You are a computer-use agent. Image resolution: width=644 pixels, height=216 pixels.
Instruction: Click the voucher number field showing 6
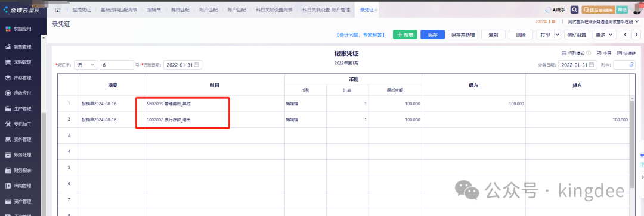click(x=117, y=65)
